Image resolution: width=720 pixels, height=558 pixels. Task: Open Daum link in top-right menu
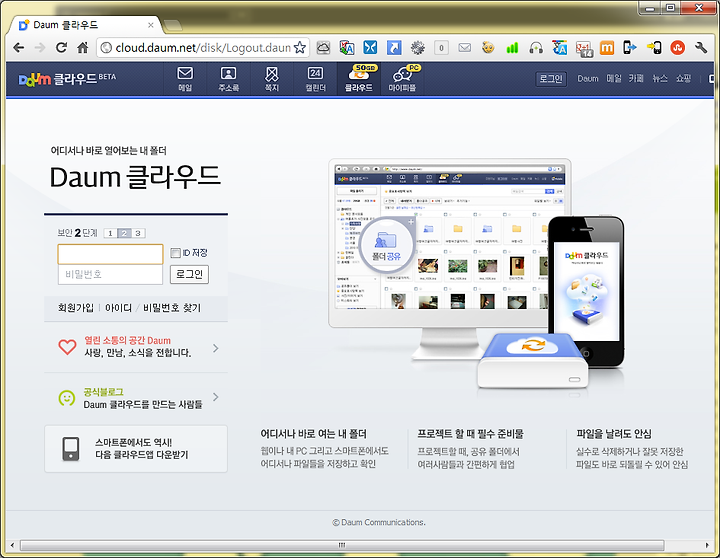(588, 79)
